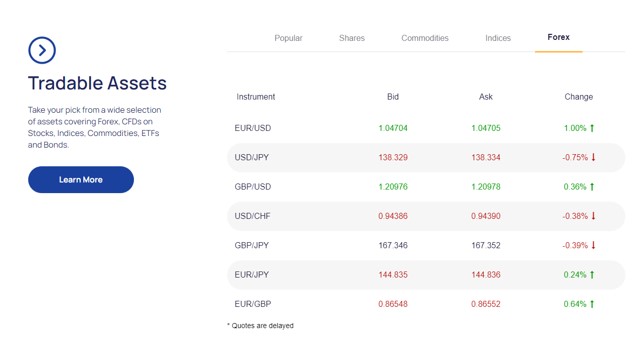Screen dimensions: 638x360
Task: Go to the Indices tab
Action: [x=498, y=38]
